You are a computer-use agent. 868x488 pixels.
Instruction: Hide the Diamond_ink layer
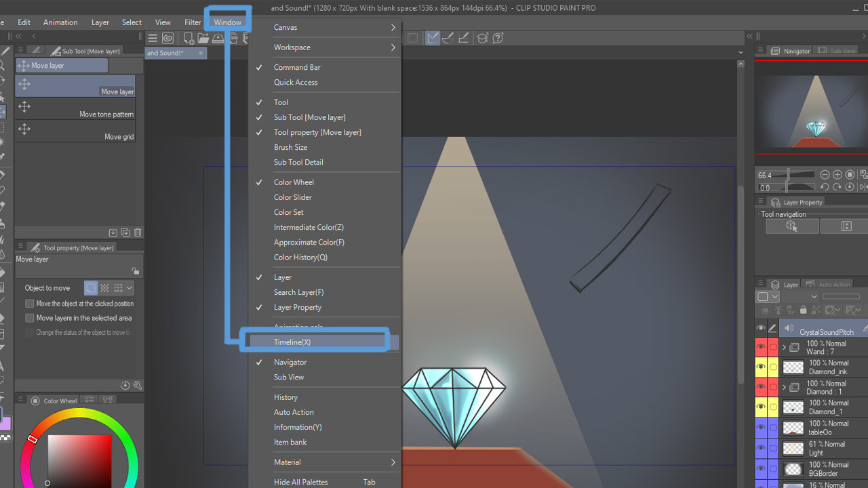(761, 367)
